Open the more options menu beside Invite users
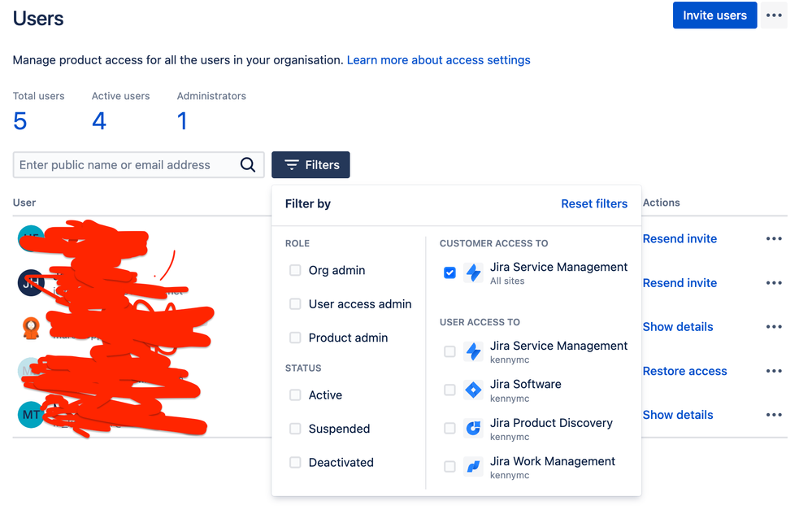 774,15
